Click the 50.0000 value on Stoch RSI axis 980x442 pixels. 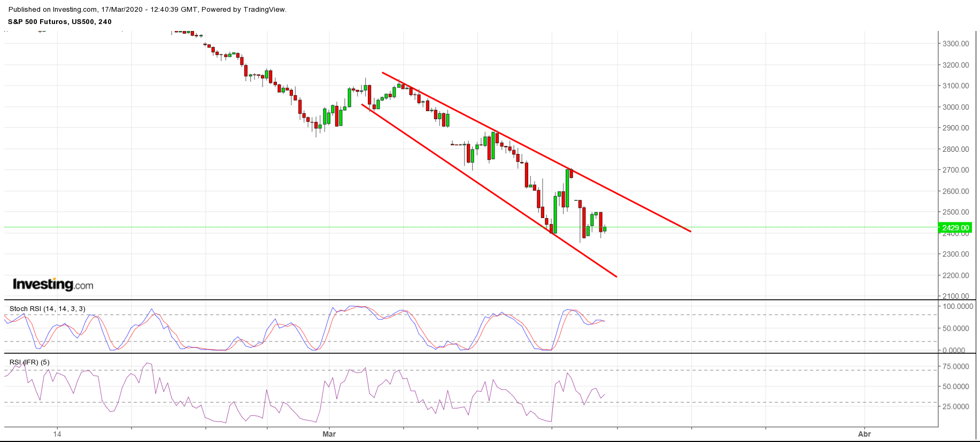(956, 328)
